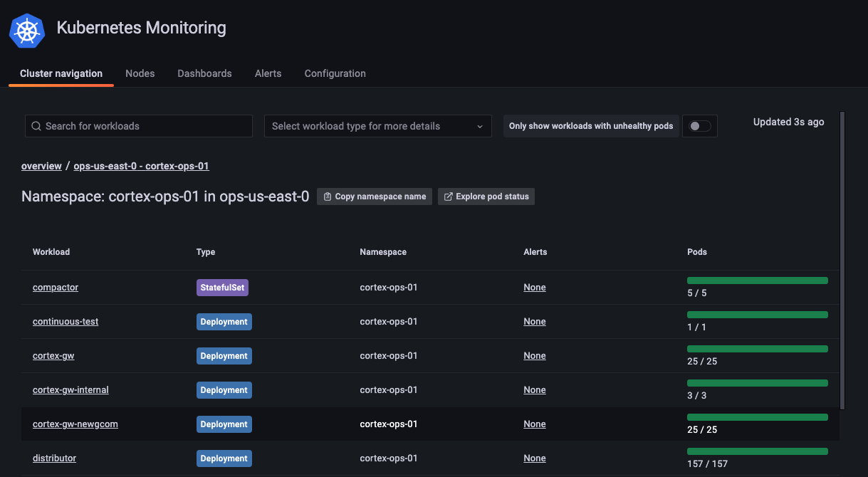Click the search magnifier icon
This screenshot has width=868, height=477.
(x=36, y=126)
